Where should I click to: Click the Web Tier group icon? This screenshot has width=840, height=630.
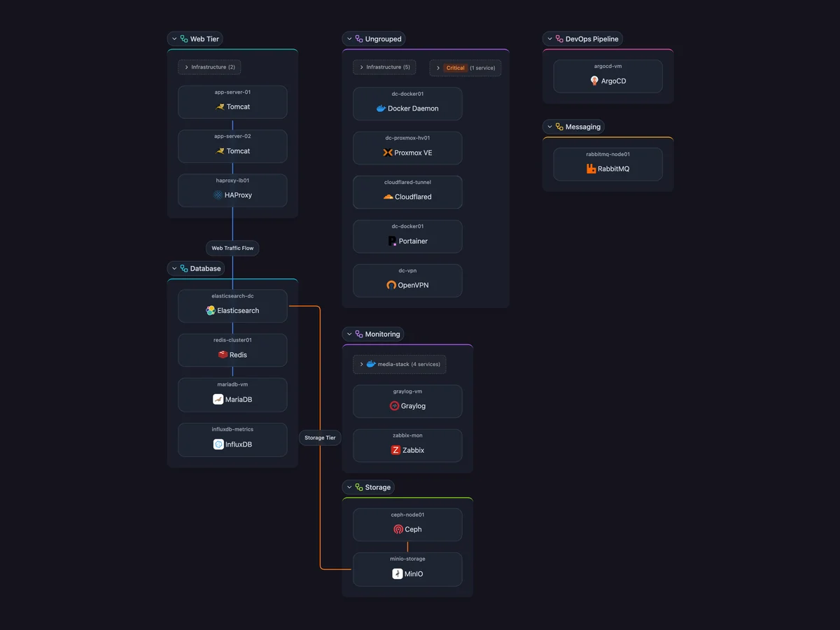tap(184, 39)
